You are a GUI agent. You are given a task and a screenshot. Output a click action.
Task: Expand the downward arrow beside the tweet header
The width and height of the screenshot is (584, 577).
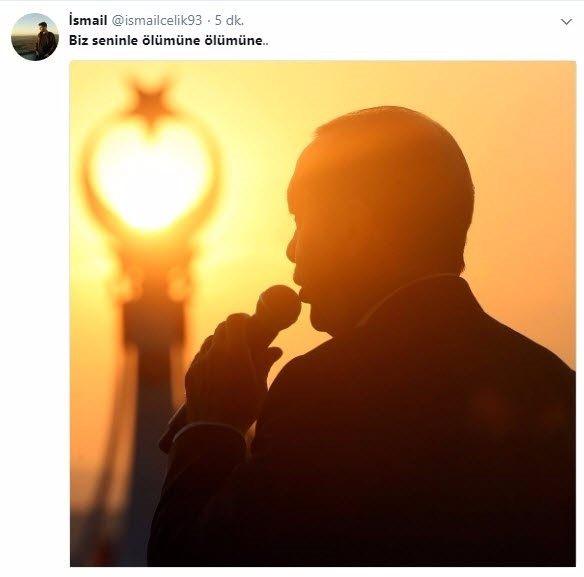(x=566, y=22)
